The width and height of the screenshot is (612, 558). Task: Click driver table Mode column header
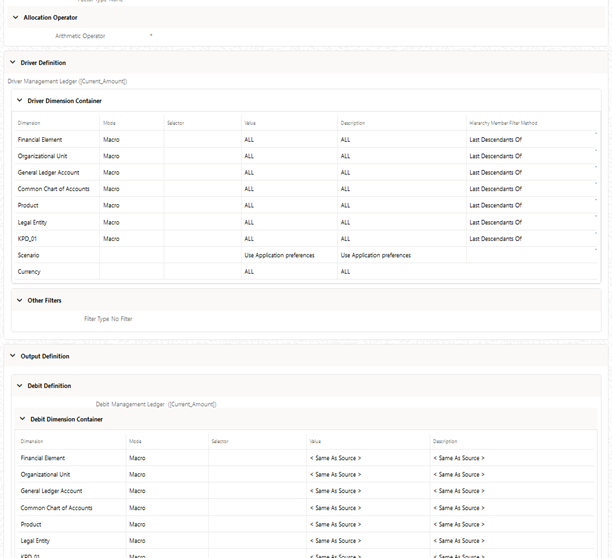(x=109, y=123)
